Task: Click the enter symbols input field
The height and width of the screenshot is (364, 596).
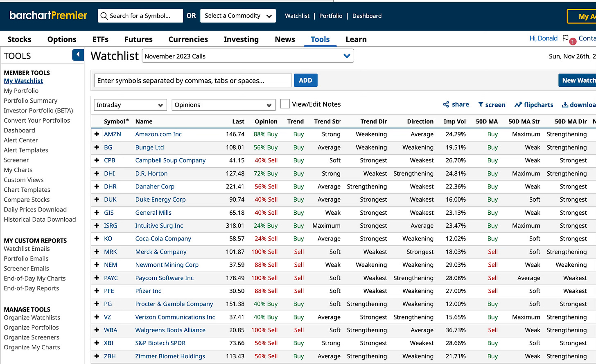Action: [x=193, y=81]
